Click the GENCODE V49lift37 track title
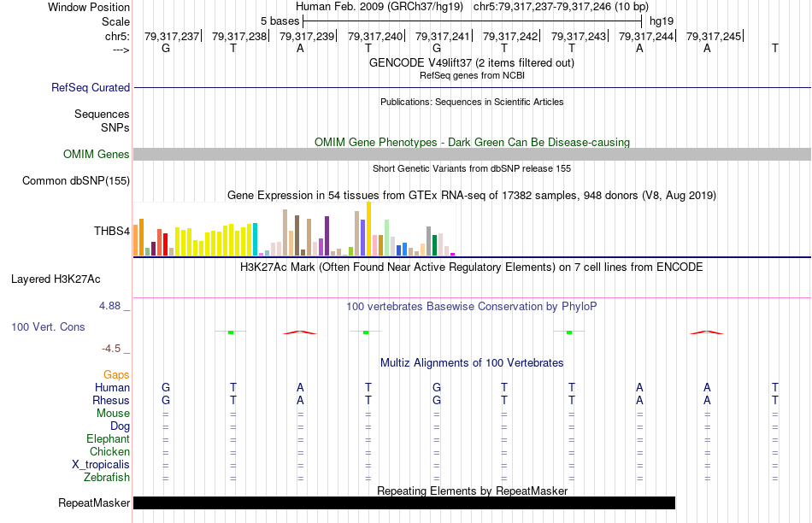 tap(472, 62)
